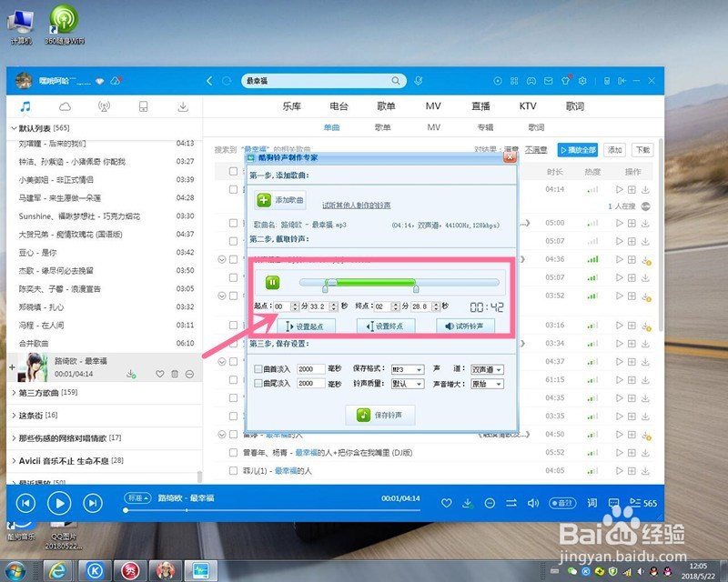Open 歌词 top navigation tab
728x582 pixels.
575,106
